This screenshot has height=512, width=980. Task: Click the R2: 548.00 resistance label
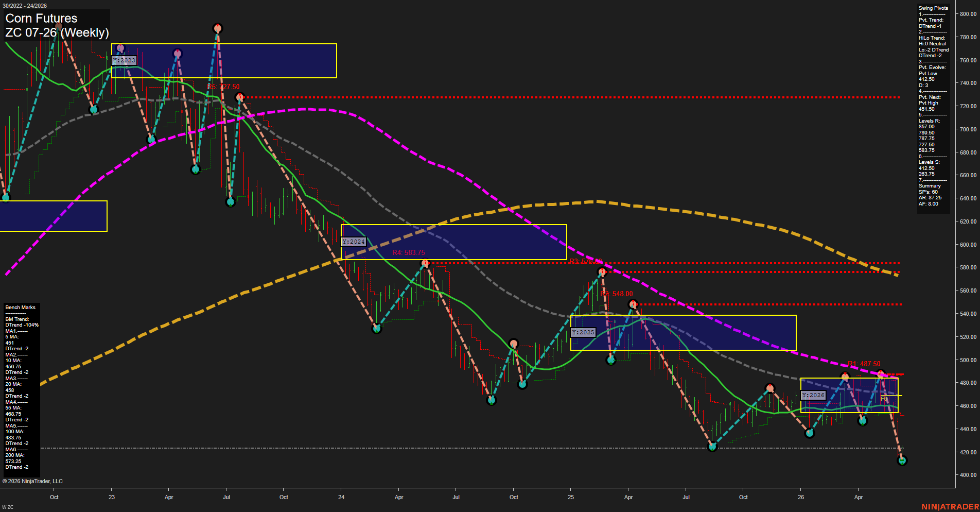pos(617,294)
